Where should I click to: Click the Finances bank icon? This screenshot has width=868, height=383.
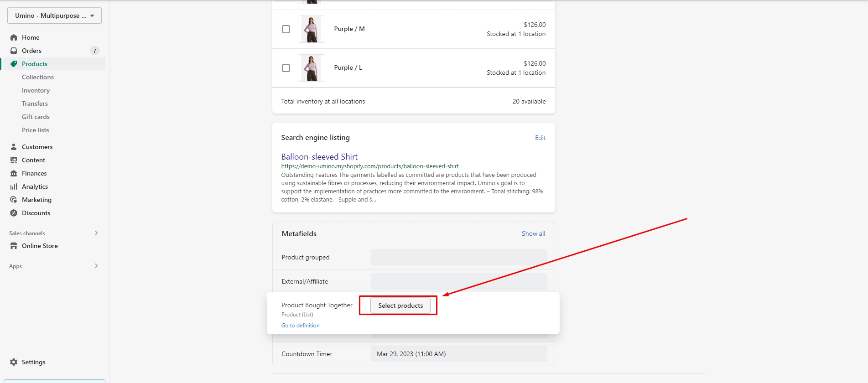point(14,173)
